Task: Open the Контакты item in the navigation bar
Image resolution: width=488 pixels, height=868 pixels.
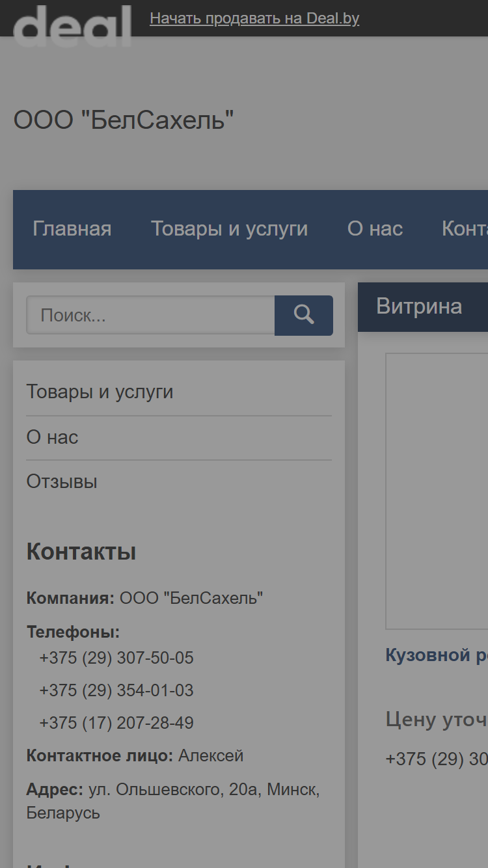Action: point(465,229)
